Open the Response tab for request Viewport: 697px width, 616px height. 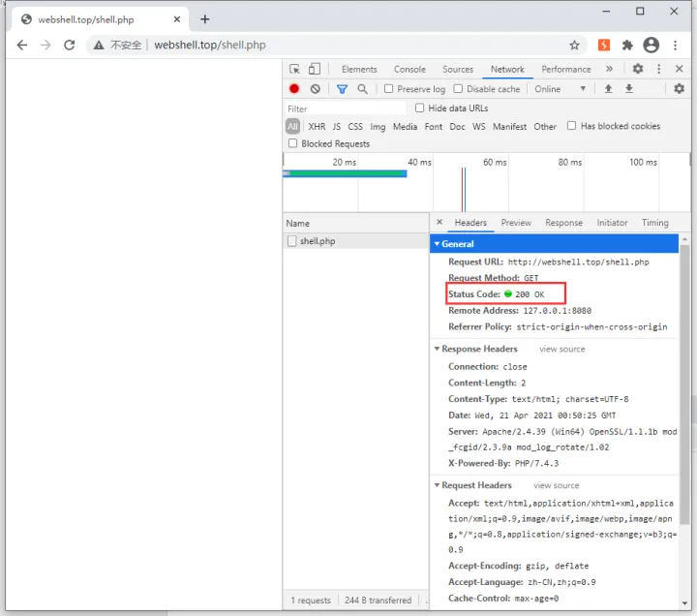[563, 223]
